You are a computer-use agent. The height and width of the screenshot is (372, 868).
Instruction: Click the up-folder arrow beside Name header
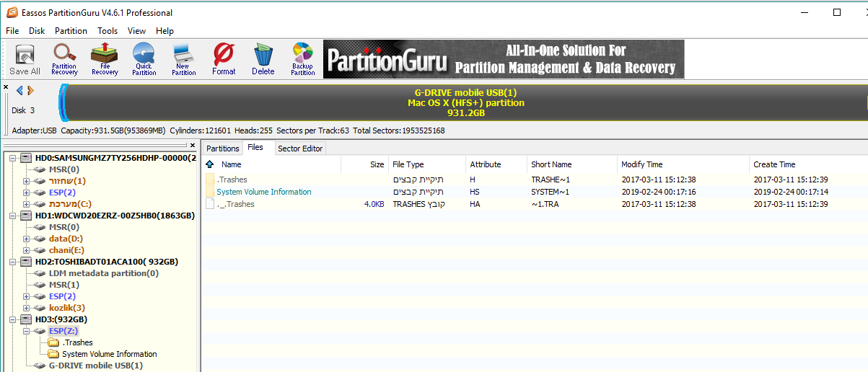(210, 164)
